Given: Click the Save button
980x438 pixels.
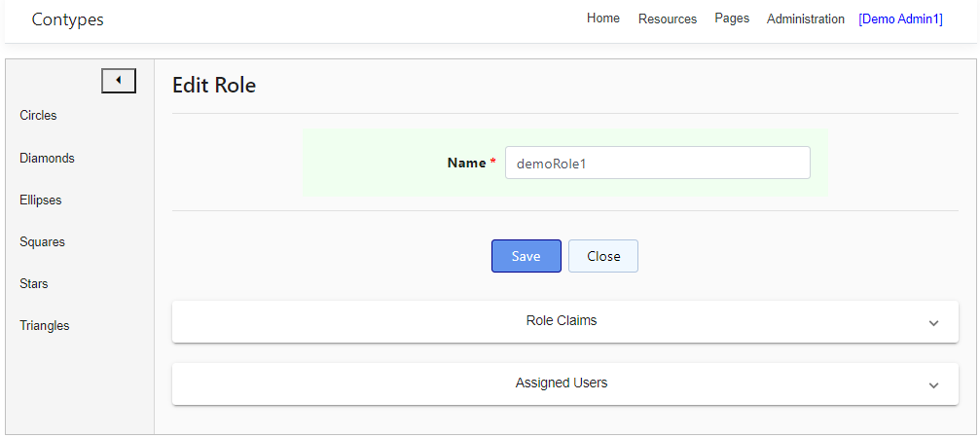Looking at the screenshot, I should [x=526, y=256].
